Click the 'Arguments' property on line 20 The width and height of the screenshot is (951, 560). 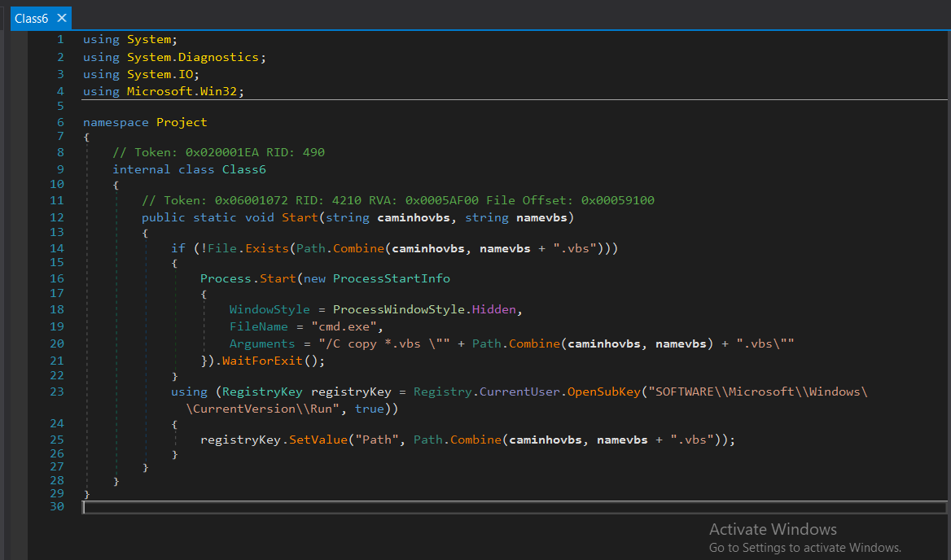tap(262, 343)
